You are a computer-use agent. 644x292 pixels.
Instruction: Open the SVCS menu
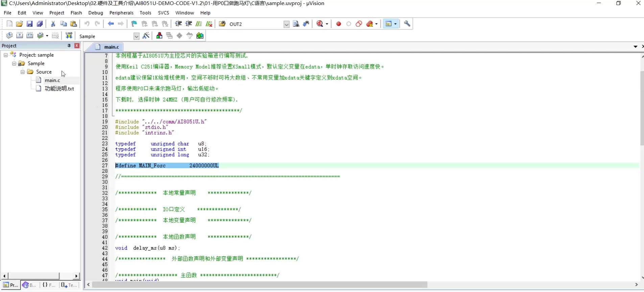coord(164,13)
